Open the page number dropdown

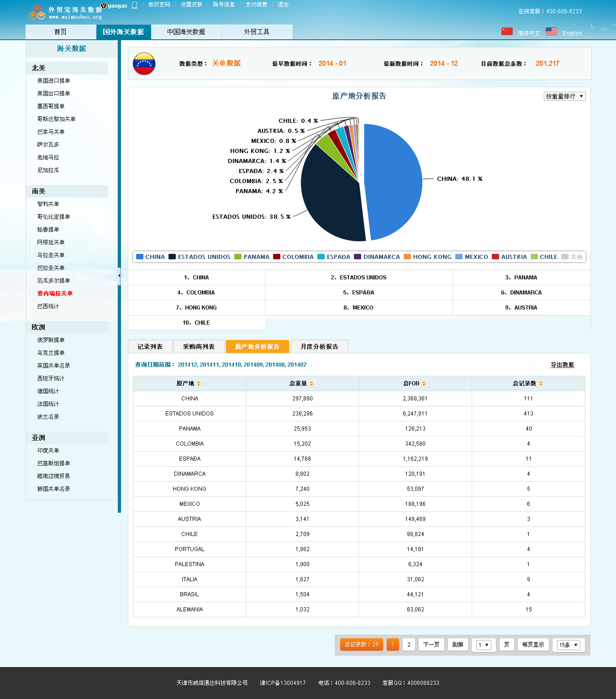pyautogui.click(x=484, y=645)
